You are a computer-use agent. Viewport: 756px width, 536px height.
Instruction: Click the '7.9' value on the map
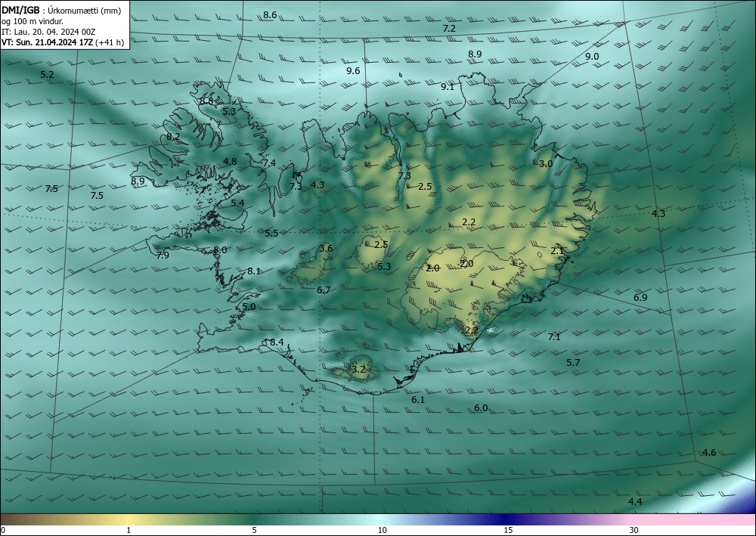(163, 256)
